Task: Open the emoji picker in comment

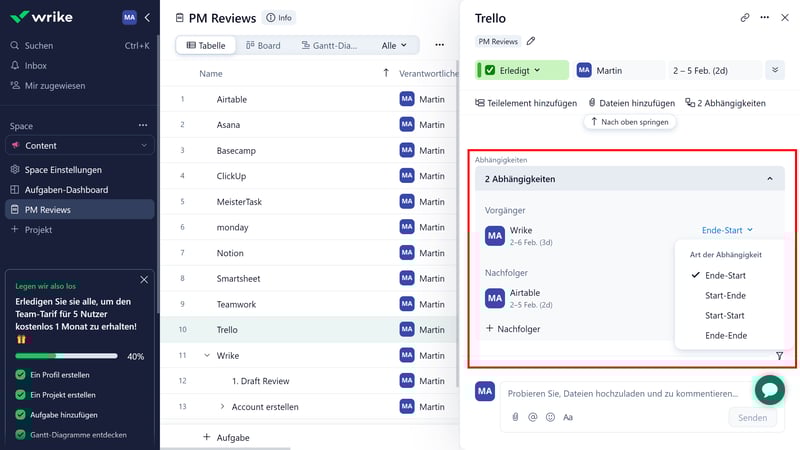Action: point(550,417)
